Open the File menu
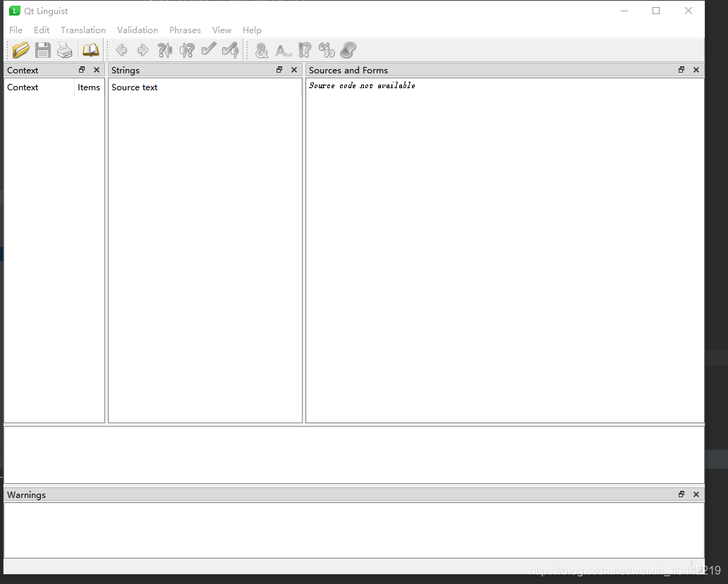The height and width of the screenshot is (584, 728). click(x=16, y=30)
